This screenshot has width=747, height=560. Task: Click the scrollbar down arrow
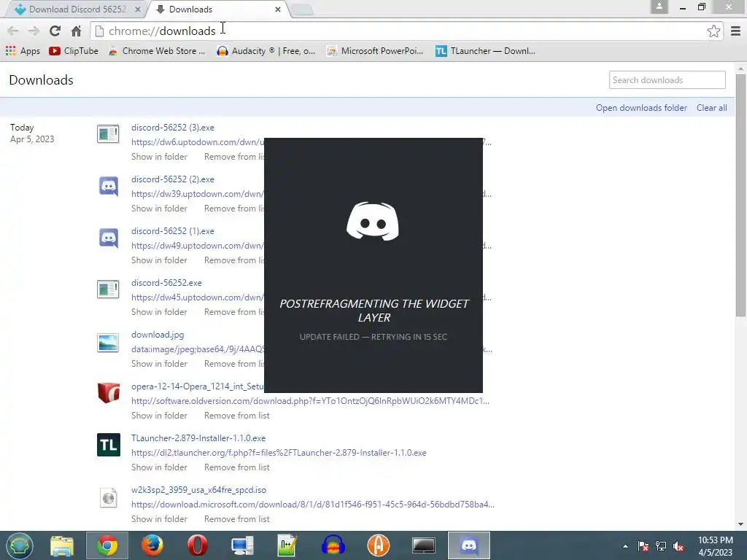[740, 524]
